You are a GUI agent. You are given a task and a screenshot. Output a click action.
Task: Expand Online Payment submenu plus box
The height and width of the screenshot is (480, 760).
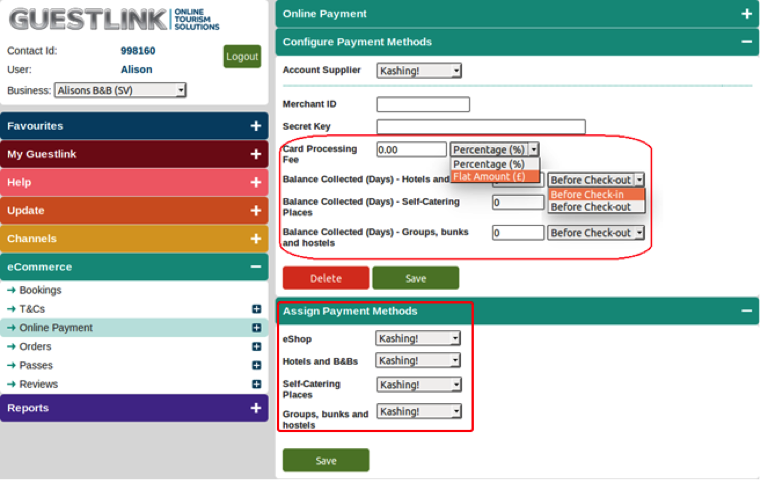pos(256,328)
